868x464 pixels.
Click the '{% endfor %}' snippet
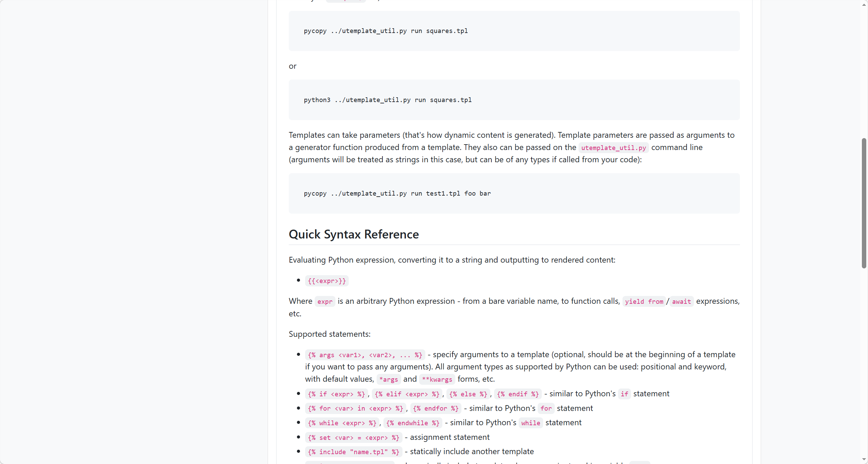click(x=436, y=409)
